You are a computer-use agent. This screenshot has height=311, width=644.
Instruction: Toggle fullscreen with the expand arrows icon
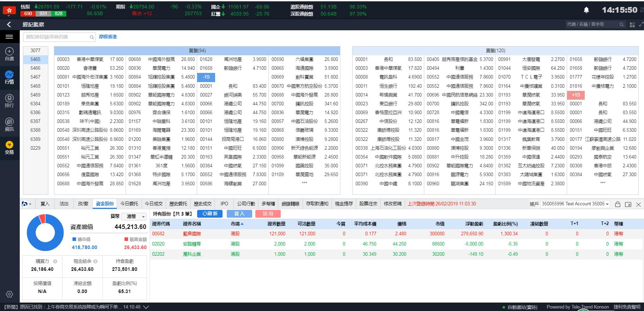coord(641,24)
